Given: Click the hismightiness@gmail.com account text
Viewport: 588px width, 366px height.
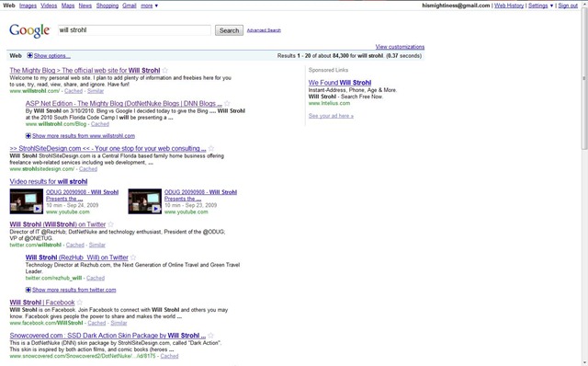Looking at the screenshot, I should pos(456,6).
